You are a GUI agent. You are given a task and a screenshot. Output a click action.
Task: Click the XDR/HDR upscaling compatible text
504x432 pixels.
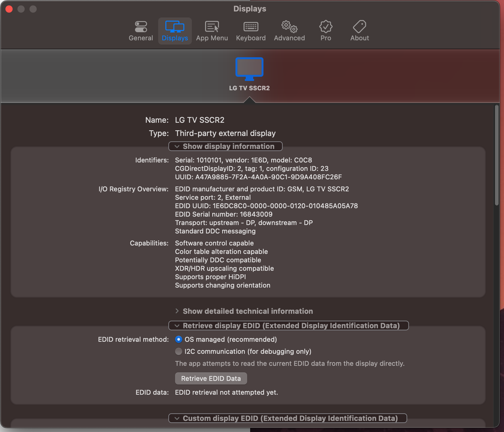pyautogui.click(x=224, y=268)
